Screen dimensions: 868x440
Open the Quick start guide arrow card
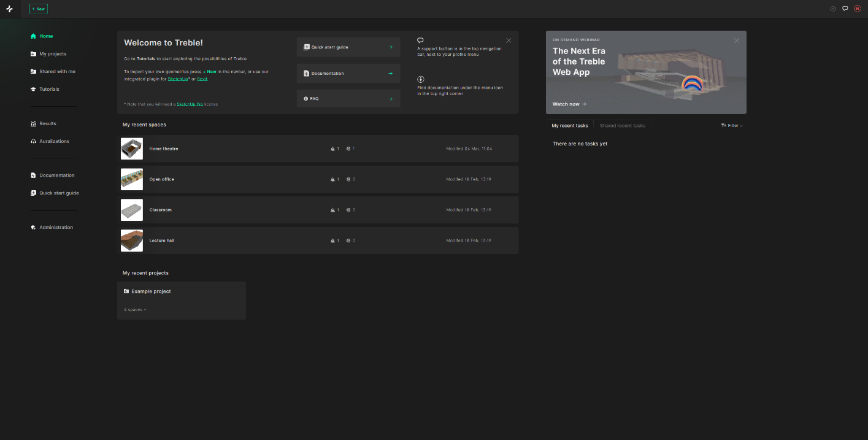coord(348,47)
